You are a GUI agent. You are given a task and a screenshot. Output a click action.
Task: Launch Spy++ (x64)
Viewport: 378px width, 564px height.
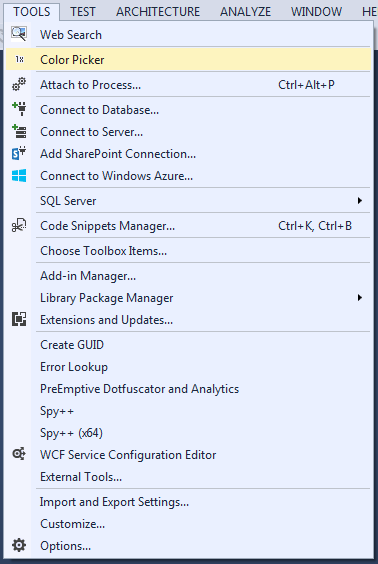[188, 433]
